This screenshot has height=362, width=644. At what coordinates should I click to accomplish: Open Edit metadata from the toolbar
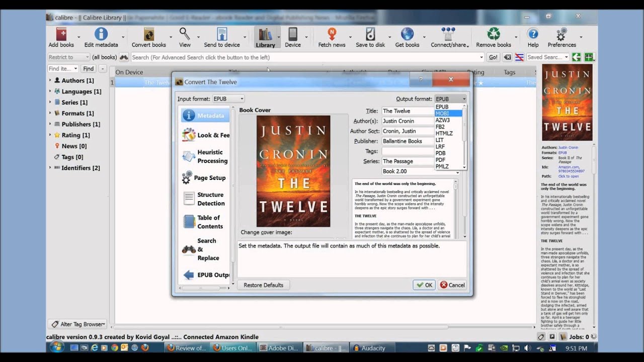(x=101, y=34)
